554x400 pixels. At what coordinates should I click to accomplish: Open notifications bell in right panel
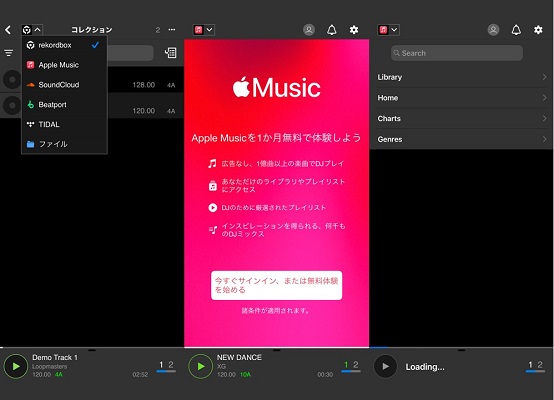click(516, 30)
